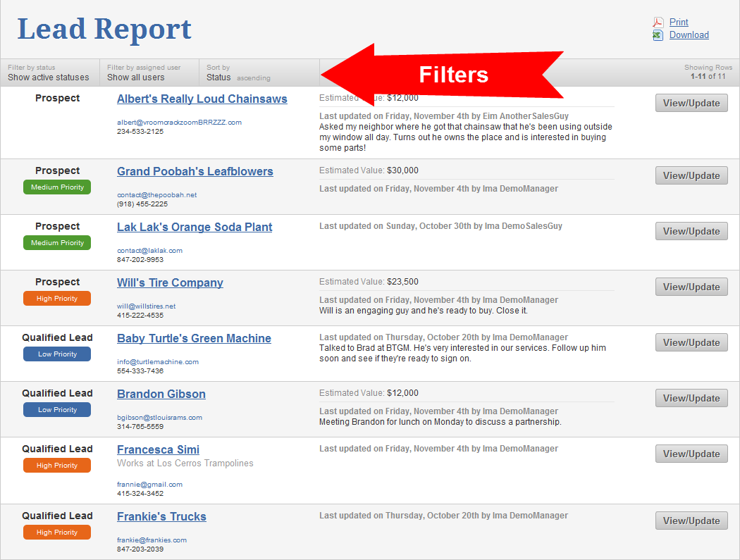The height and width of the screenshot is (560, 740).
Task: Open Albert's Really Loud Chainsaws lead
Action: 202,99
